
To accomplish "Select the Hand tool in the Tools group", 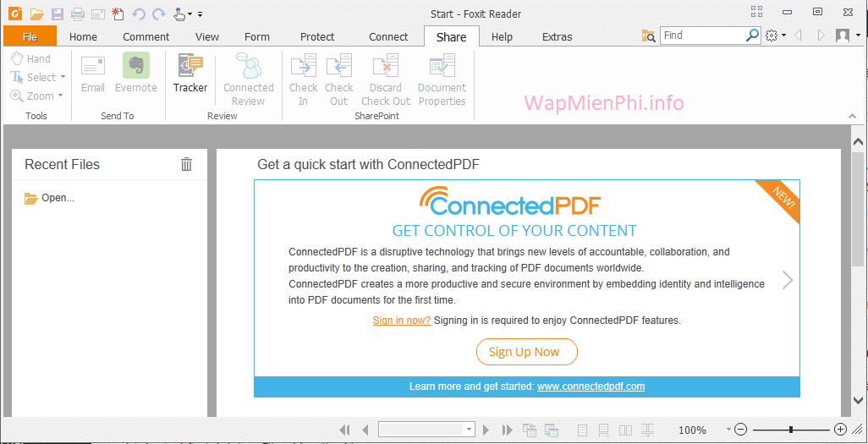I will (31, 58).
